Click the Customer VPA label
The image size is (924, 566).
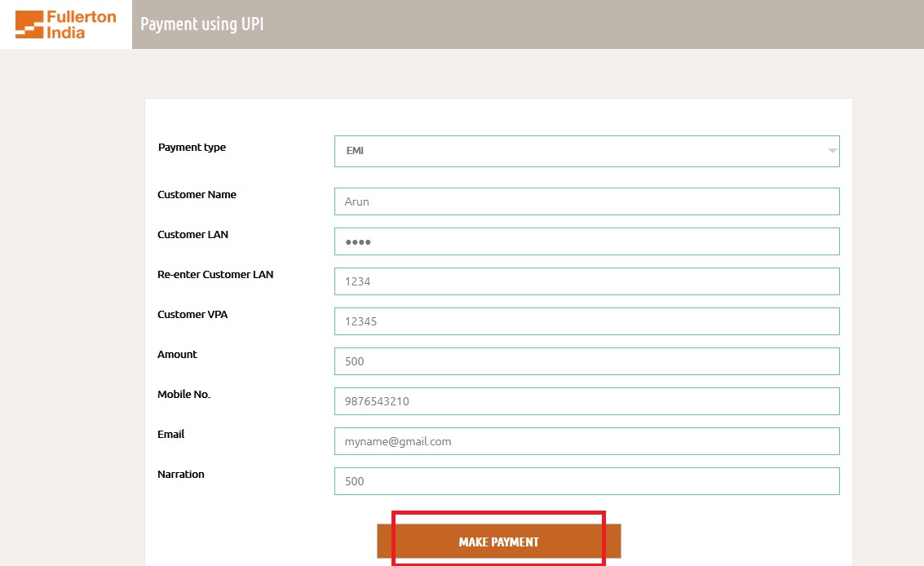tap(192, 315)
